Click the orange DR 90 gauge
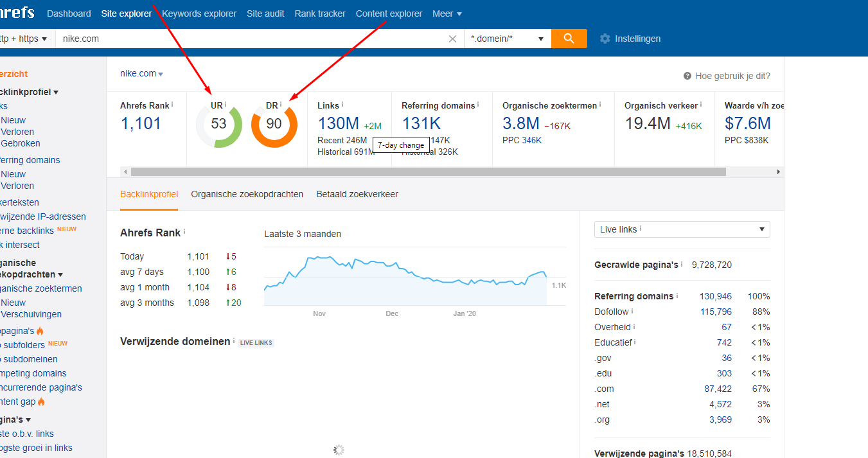 point(274,124)
